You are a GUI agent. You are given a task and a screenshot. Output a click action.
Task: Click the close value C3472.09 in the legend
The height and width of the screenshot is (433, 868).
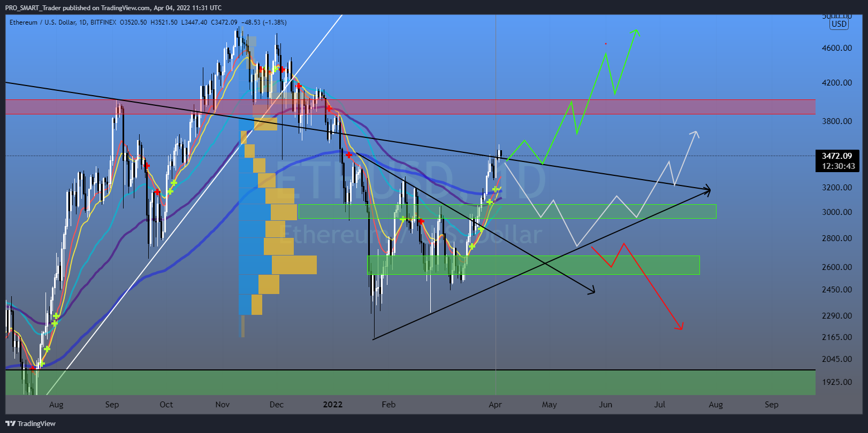tap(224, 22)
